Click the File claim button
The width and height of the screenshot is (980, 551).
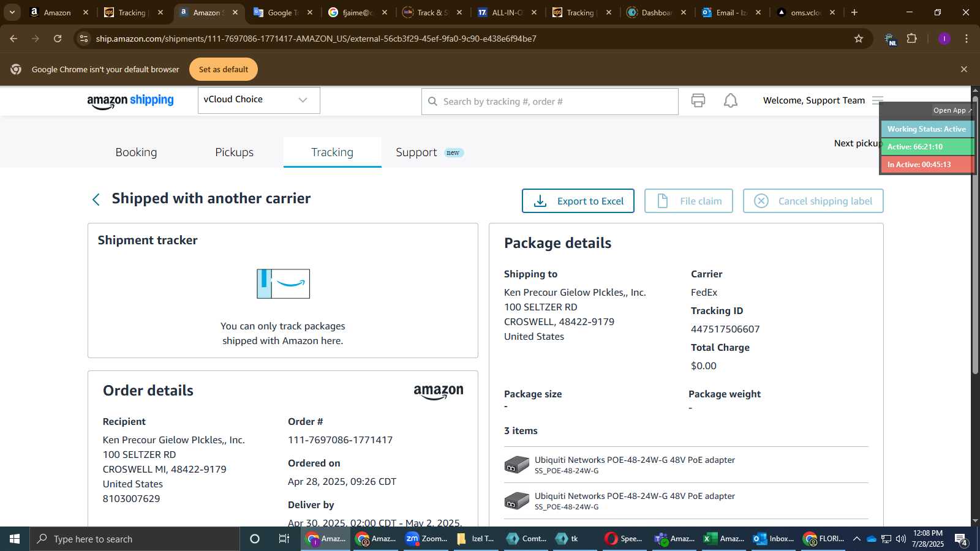pos(688,201)
